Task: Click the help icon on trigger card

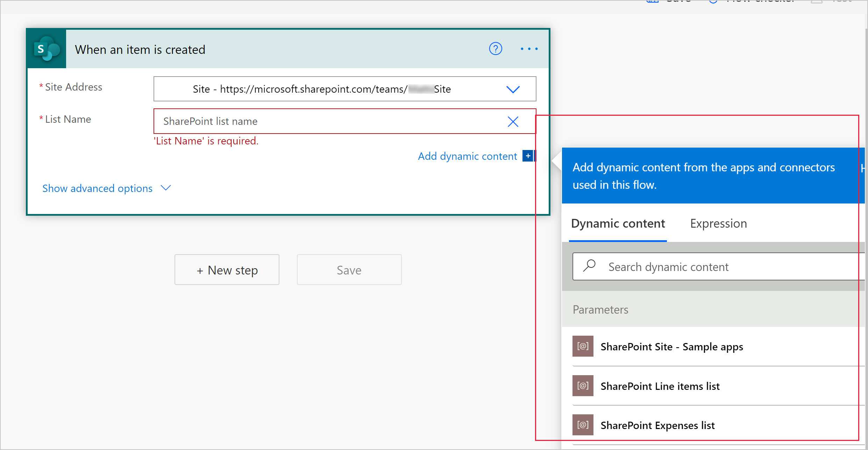Action: pos(495,49)
